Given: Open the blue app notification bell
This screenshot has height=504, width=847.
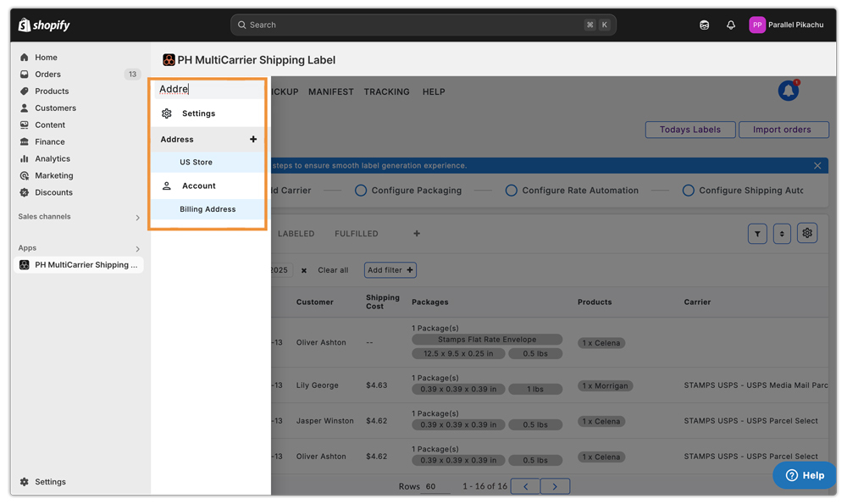Looking at the screenshot, I should (789, 91).
